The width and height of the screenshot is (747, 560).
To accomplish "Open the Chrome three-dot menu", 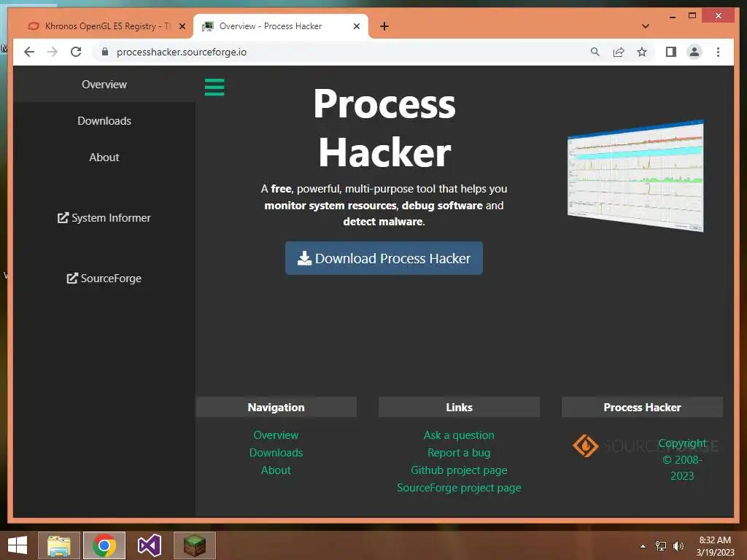I will (x=718, y=52).
